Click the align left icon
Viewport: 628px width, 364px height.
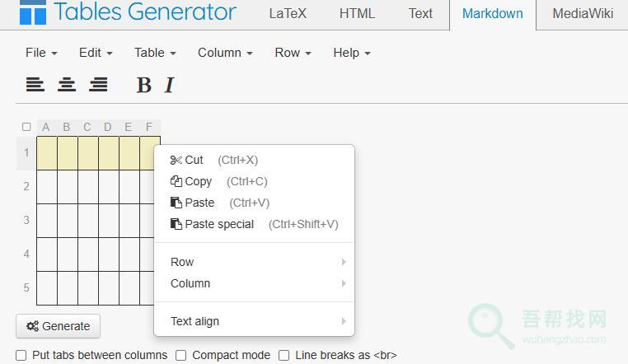coord(35,85)
